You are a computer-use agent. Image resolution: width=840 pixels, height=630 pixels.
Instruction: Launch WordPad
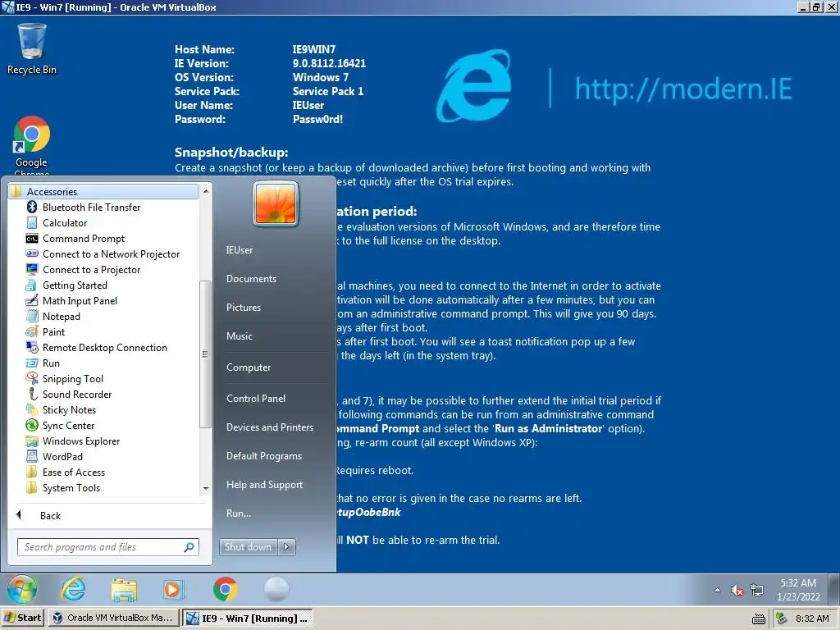click(62, 456)
